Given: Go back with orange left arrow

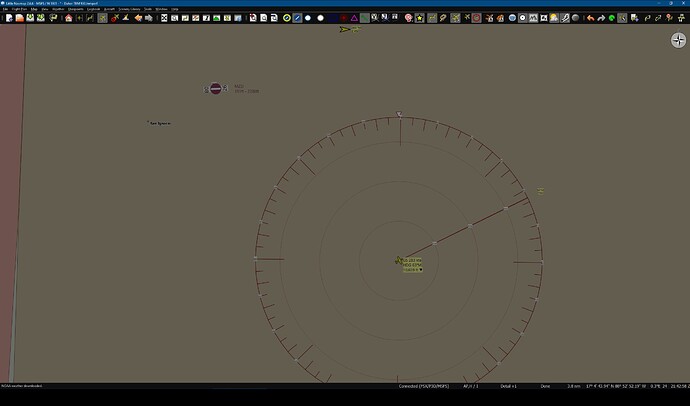Looking at the screenshot, I should [138, 18].
